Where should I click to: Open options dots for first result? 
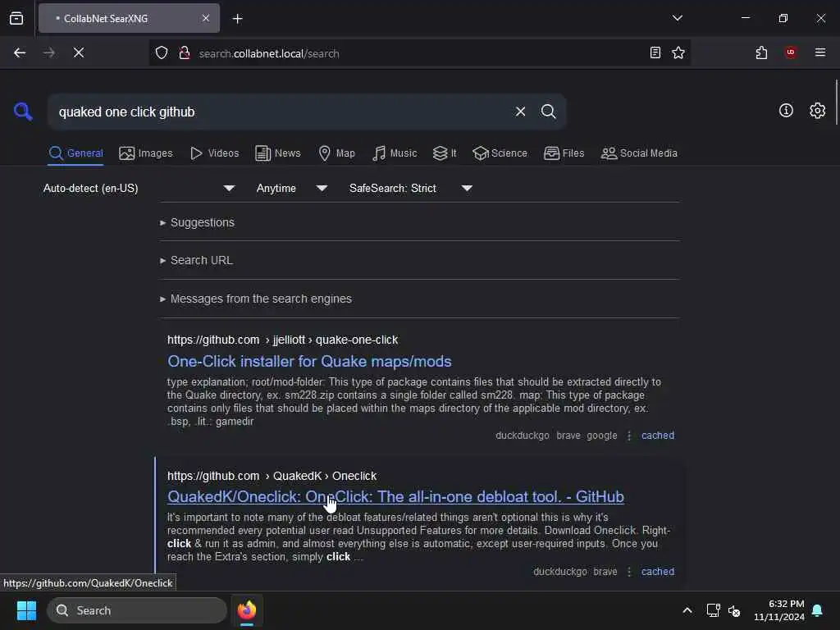(x=629, y=436)
